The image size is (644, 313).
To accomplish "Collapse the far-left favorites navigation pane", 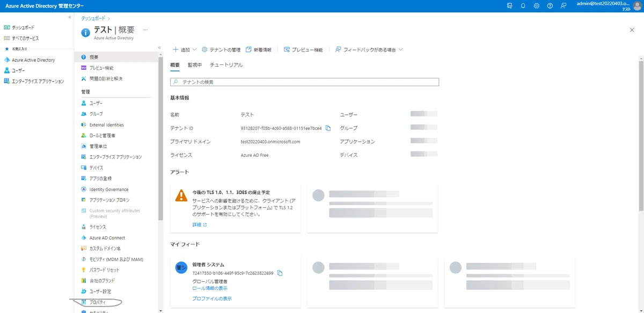I will tap(69, 18).
